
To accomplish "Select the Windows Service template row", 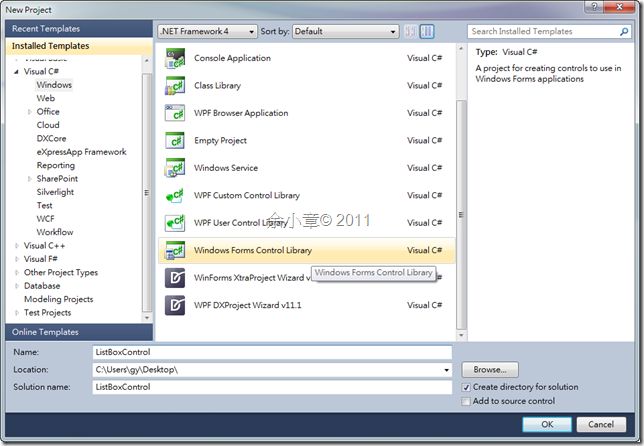I will pos(307,168).
